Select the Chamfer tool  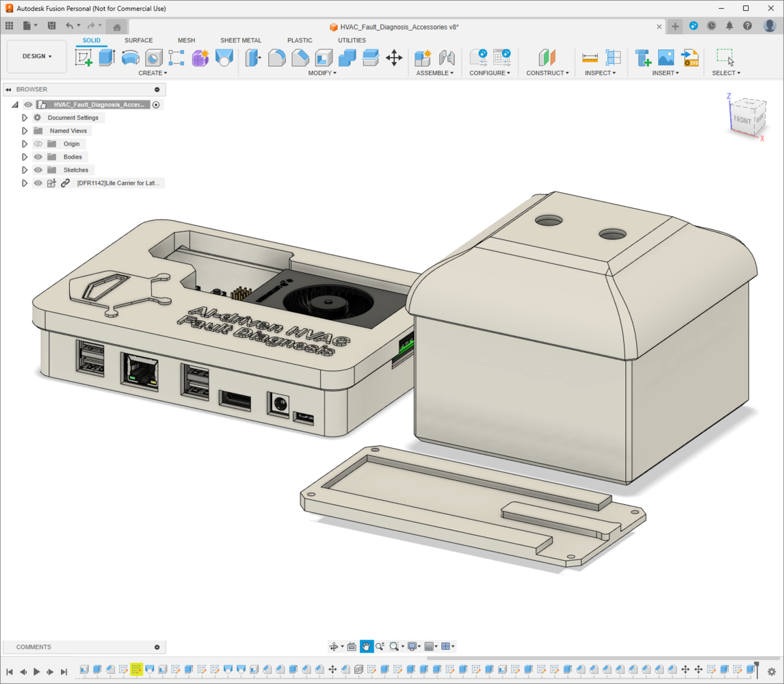(x=300, y=57)
